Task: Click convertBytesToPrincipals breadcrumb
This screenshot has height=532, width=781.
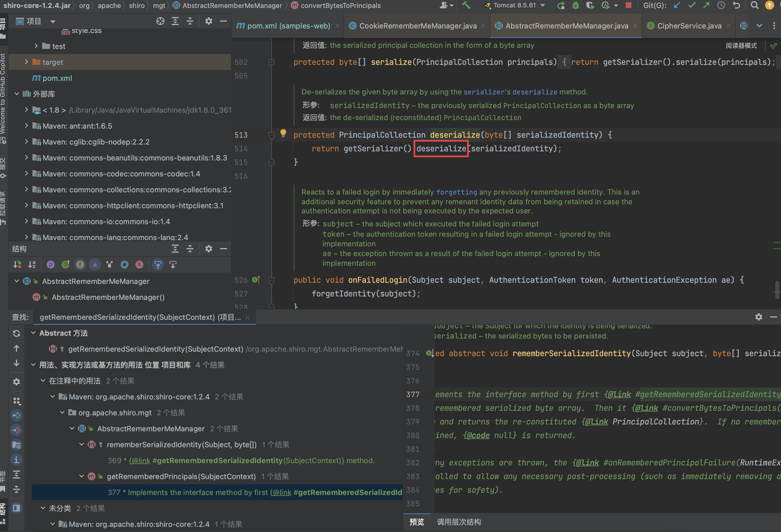Action: pyautogui.click(x=336, y=5)
